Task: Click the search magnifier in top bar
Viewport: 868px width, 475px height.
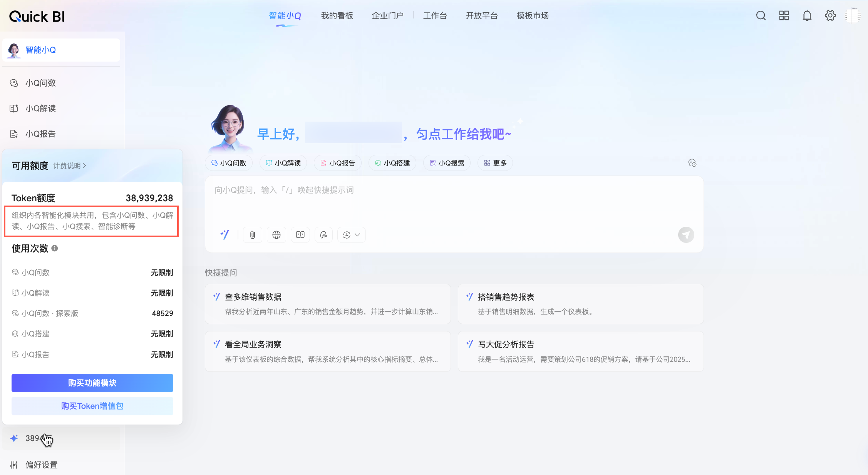Action: coord(761,16)
